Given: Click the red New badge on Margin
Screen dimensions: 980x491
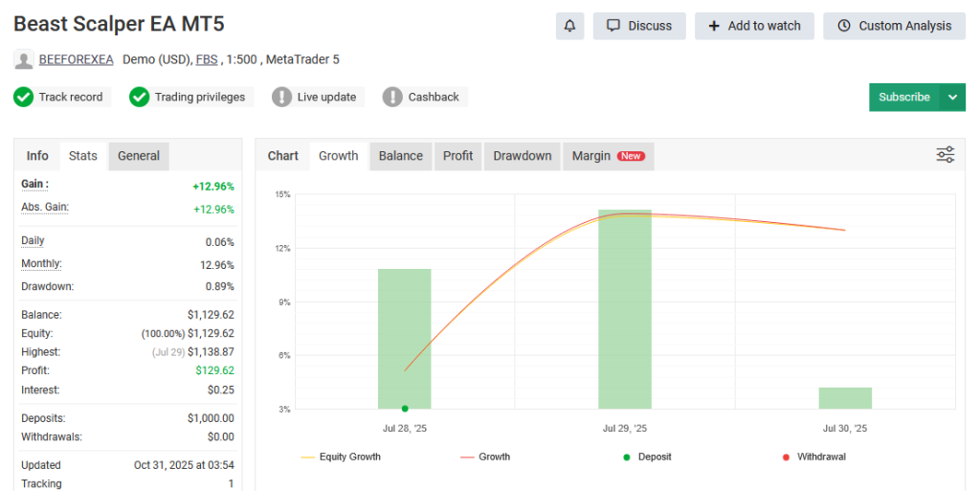Looking at the screenshot, I should [631, 156].
